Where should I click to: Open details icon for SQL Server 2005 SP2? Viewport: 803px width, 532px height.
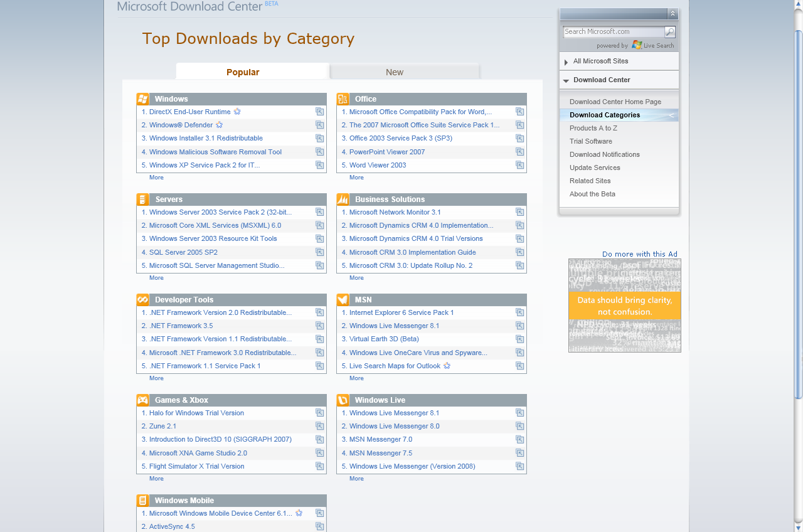[x=320, y=252]
